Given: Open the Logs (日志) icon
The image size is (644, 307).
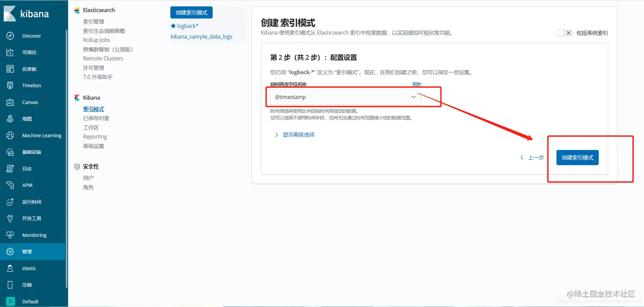Looking at the screenshot, I should click(x=10, y=169).
